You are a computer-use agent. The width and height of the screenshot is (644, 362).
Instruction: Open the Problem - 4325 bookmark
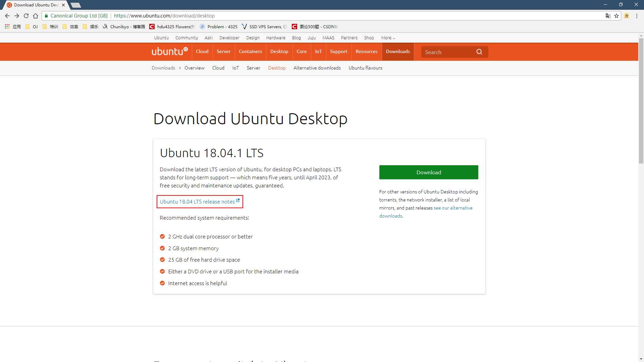click(218, 27)
